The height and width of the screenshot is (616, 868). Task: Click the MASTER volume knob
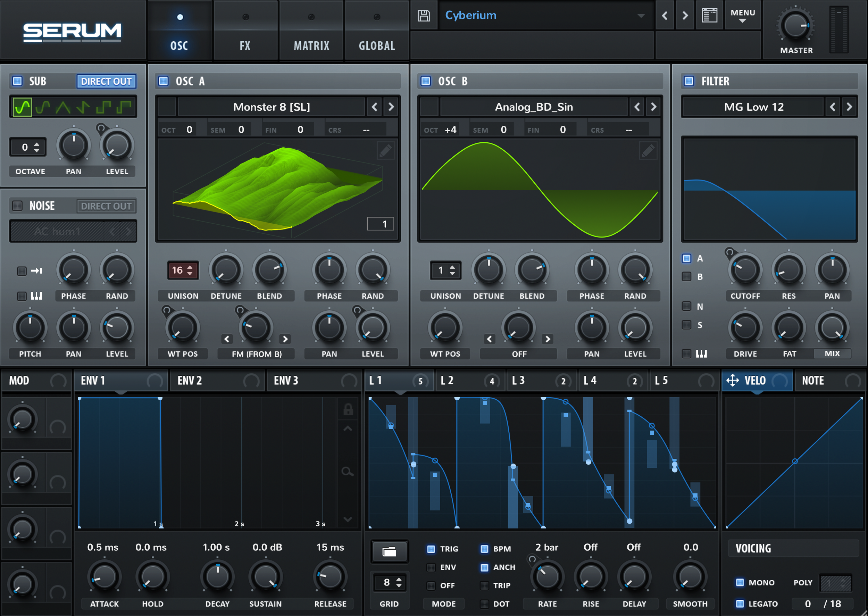click(795, 25)
